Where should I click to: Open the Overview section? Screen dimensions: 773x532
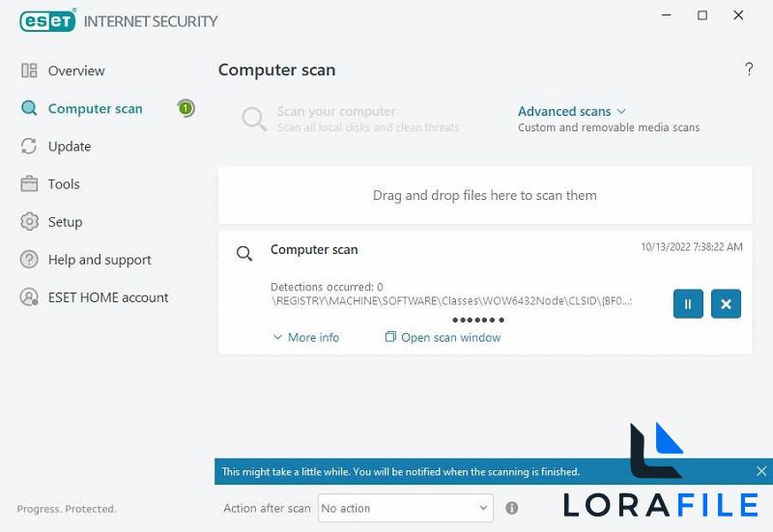point(76,70)
